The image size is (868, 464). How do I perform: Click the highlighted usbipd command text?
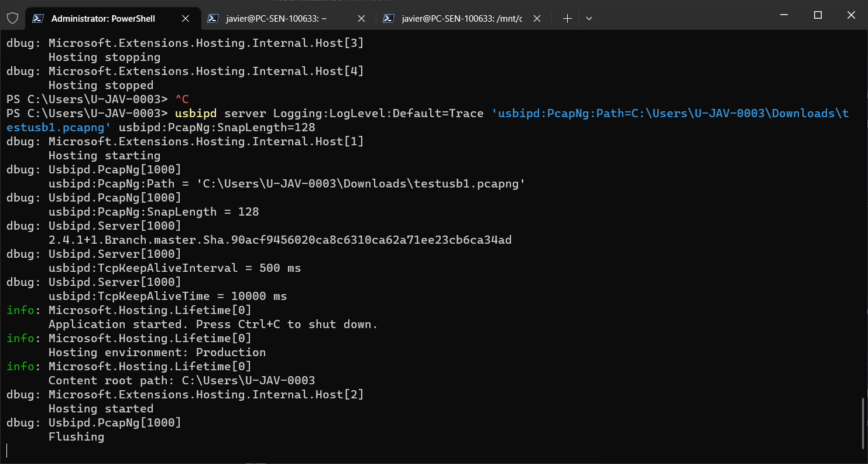coord(196,112)
